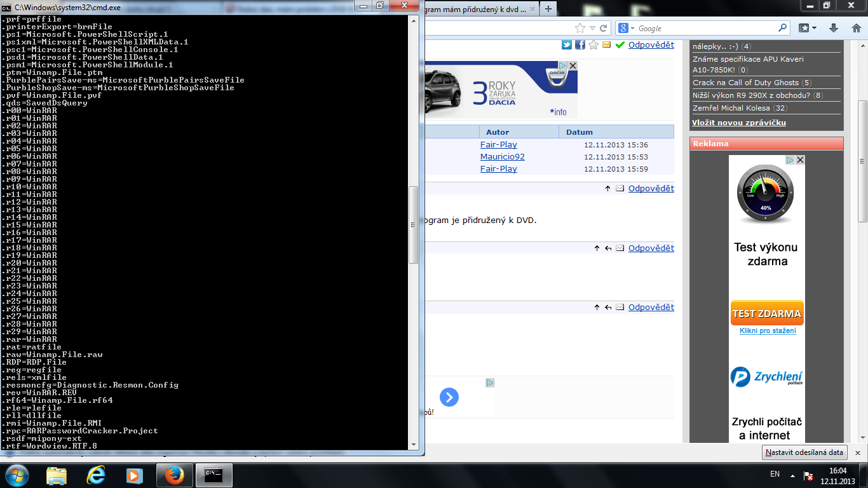Click the Firefox page vertical scrollbar thumb

pyautogui.click(x=862, y=161)
